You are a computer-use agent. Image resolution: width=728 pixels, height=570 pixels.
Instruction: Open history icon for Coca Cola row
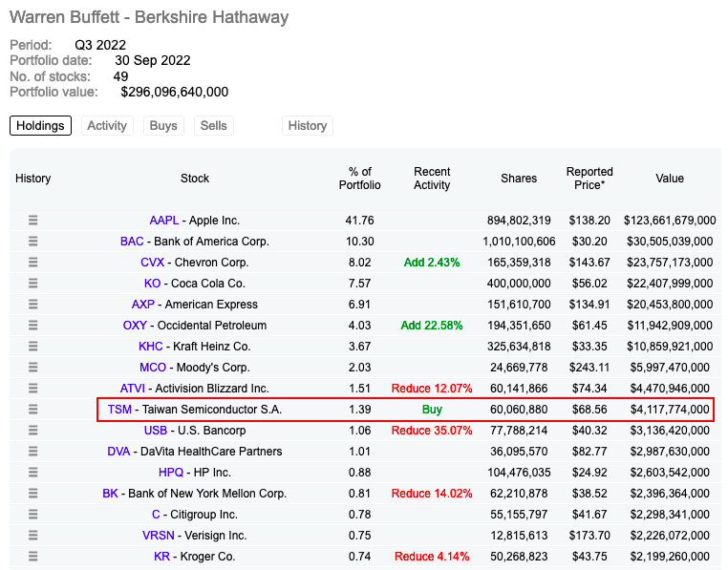pyautogui.click(x=33, y=284)
